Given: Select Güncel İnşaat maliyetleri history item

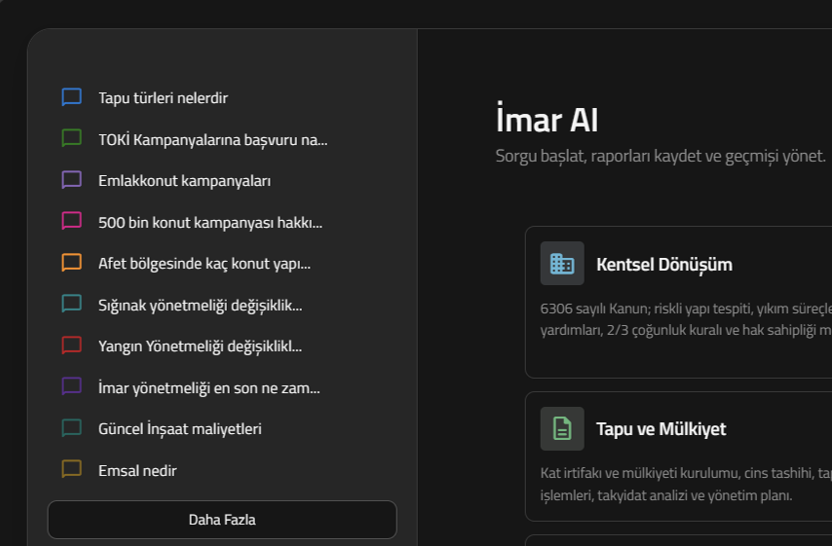Looking at the screenshot, I should point(180,429).
